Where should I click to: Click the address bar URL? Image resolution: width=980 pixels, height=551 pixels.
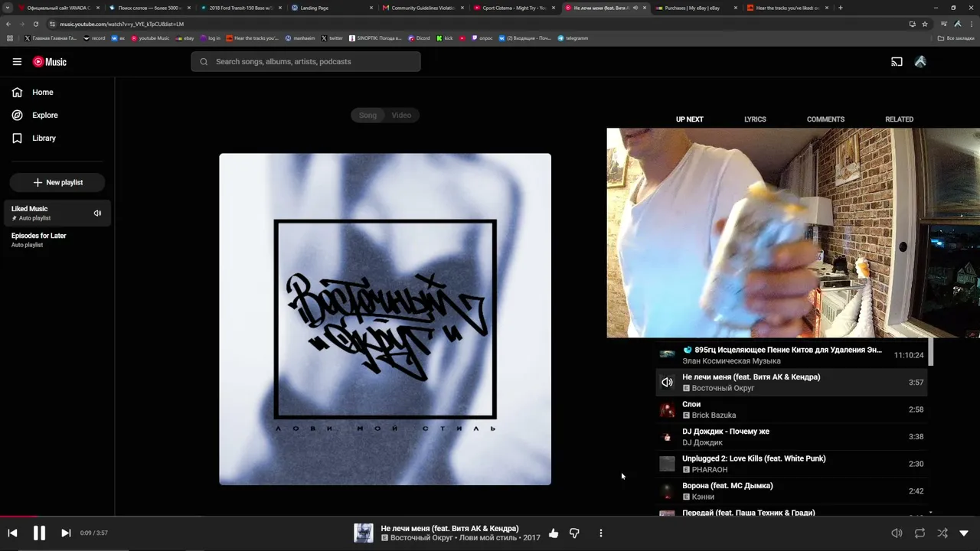[122, 24]
